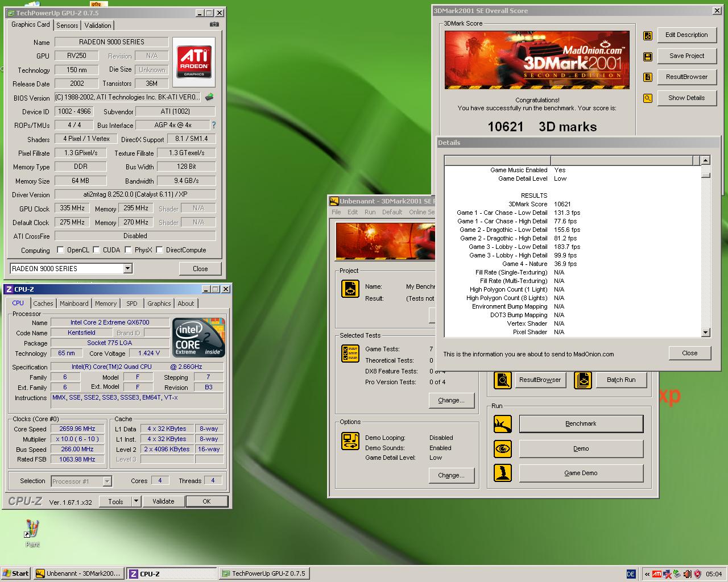Open Paint desktop shortcut

pyautogui.click(x=32, y=533)
